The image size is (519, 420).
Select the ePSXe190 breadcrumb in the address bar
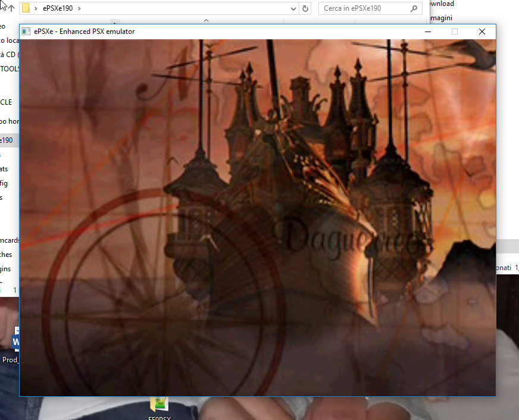(x=58, y=8)
